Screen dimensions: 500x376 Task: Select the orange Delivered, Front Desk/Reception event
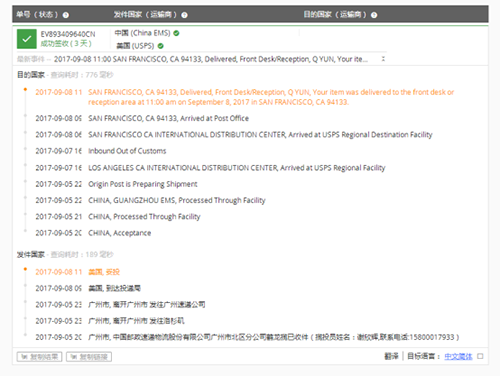coord(245,97)
